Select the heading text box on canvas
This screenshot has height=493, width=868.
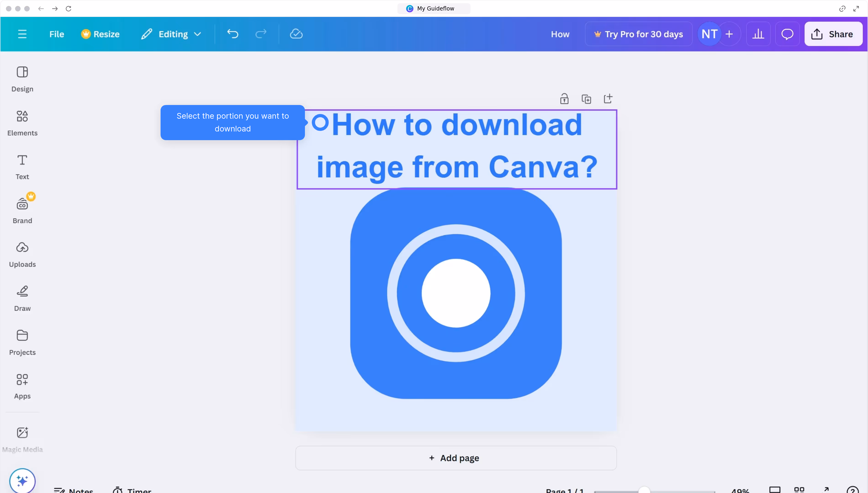point(457,149)
